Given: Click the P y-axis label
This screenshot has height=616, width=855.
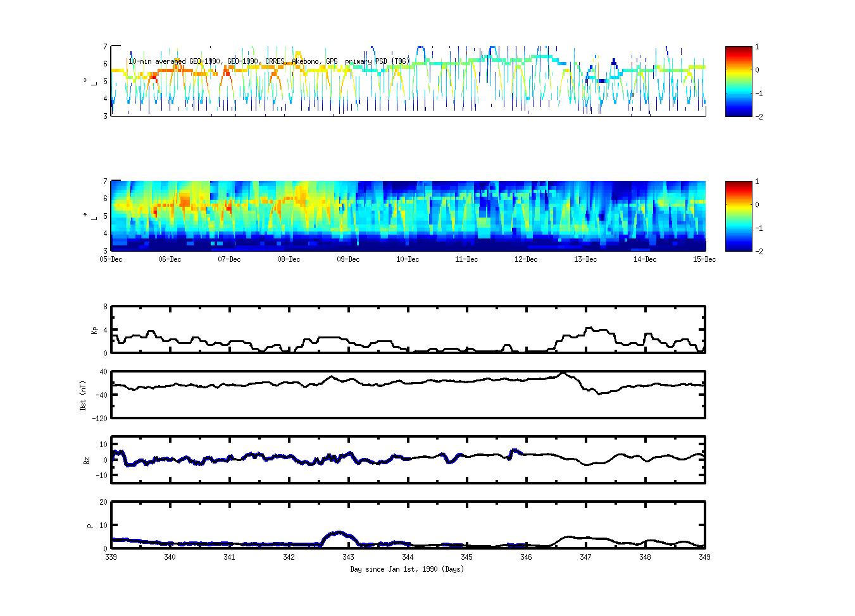Looking at the screenshot, I should click(x=90, y=525).
